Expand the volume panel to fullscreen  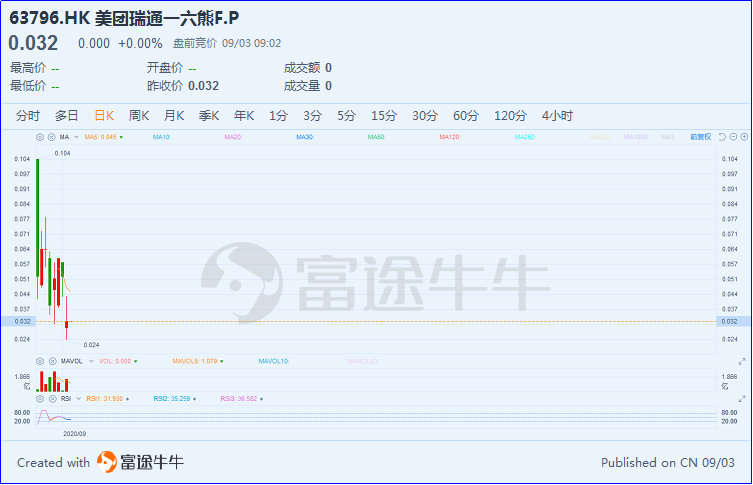click(x=742, y=361)
